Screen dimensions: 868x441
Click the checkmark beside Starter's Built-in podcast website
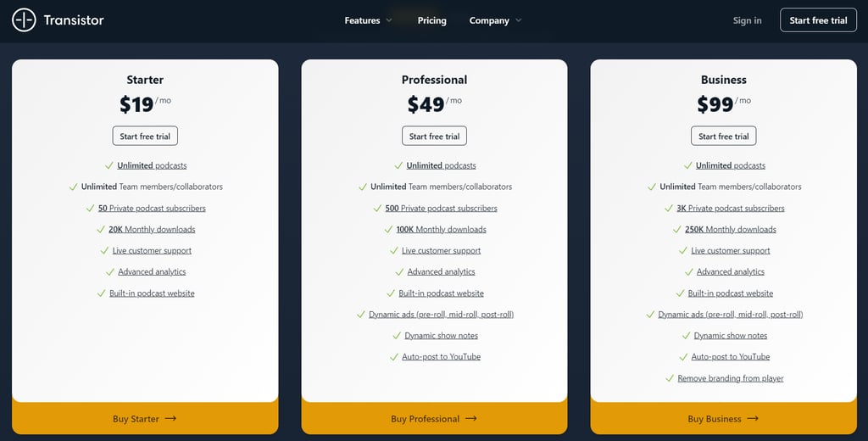point(102,293)
